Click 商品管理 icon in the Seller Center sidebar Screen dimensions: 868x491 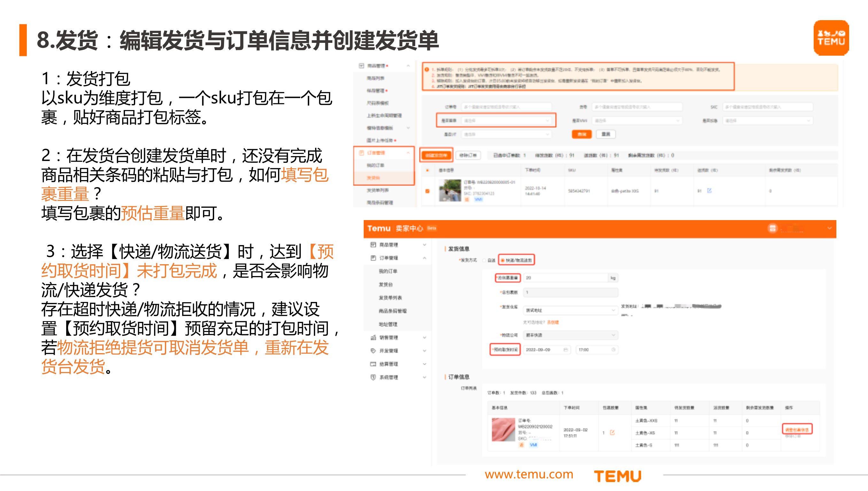[x=373, y=244]
